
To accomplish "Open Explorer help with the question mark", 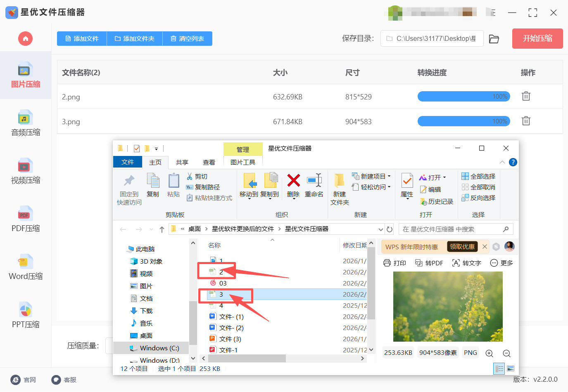I will click(x=513, y=162).
